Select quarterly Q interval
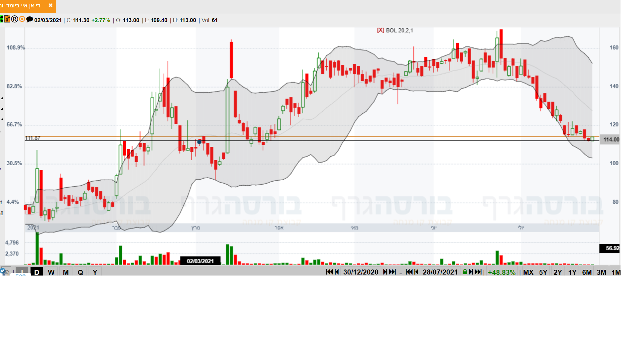644x362 pixels. pyautogui.click(x=80, y=272)
